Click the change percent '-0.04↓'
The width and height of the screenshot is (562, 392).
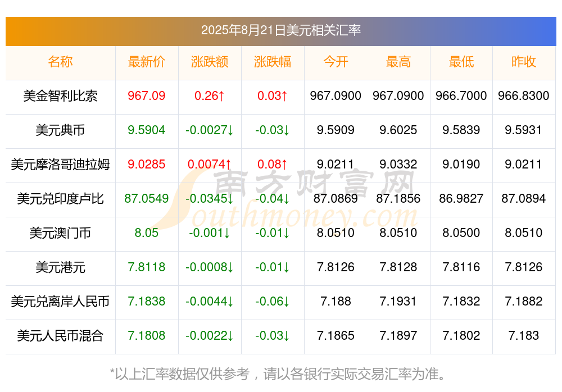[x=273, y=198]
